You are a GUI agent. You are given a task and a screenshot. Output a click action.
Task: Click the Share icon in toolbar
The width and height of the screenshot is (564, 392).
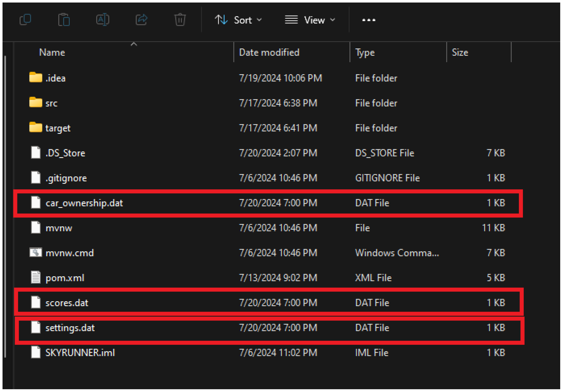tap(141, 19)
